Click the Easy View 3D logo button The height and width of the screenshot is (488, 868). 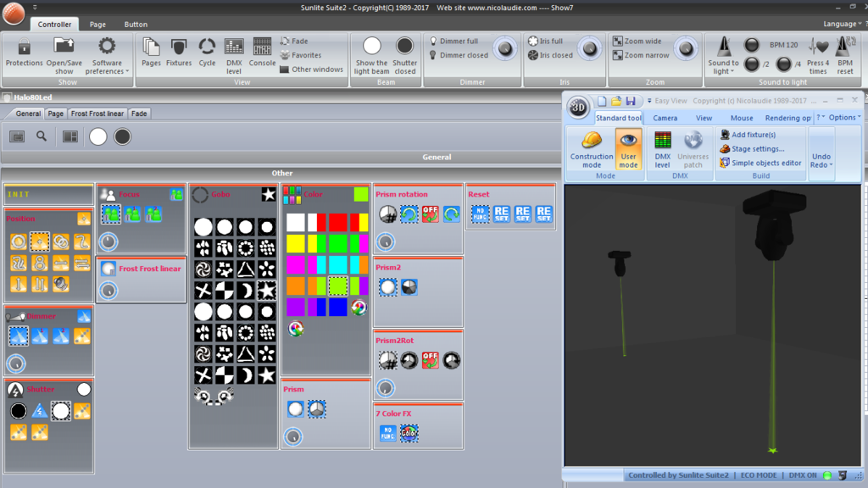tap(578, 108)
